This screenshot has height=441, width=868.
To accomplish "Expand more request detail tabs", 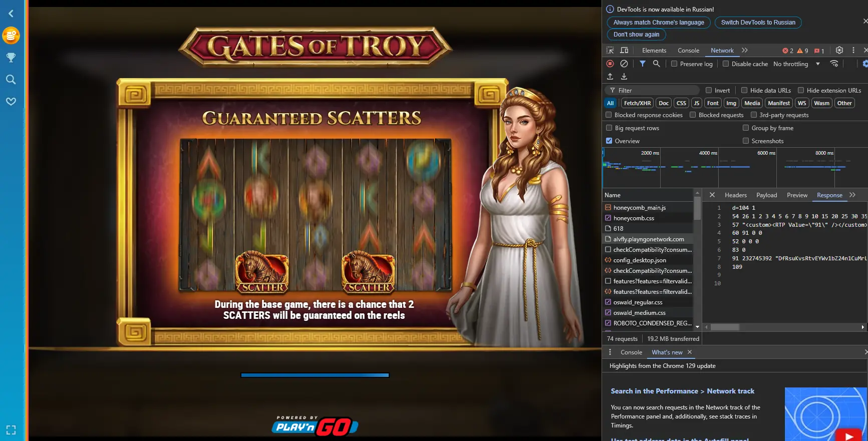I will [852, 195].
